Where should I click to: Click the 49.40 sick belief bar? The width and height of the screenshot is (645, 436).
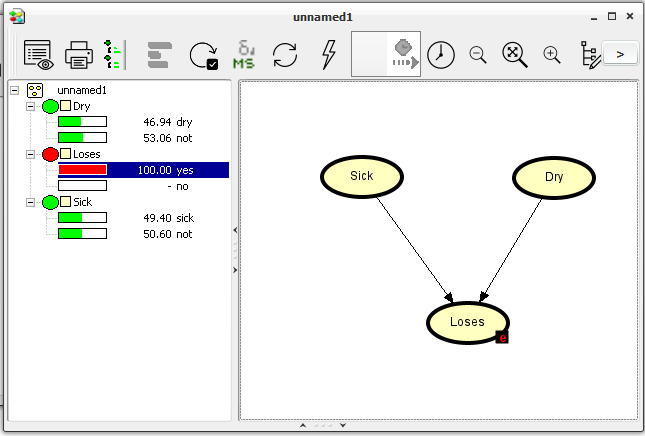82,218
